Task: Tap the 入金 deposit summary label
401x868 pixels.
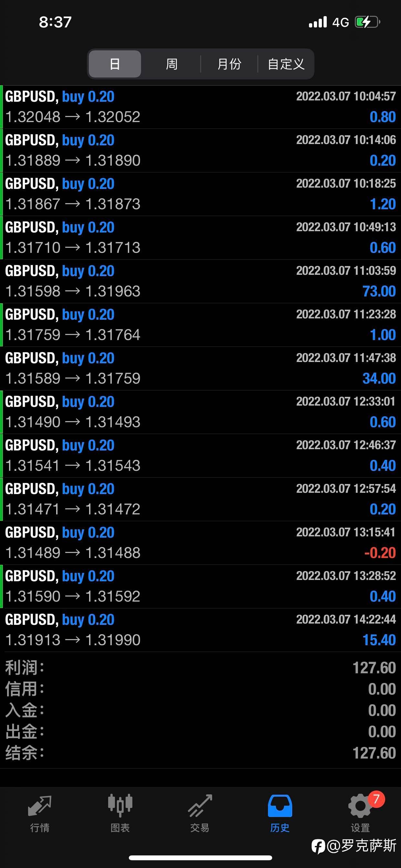Action: [x=24, y=710]
